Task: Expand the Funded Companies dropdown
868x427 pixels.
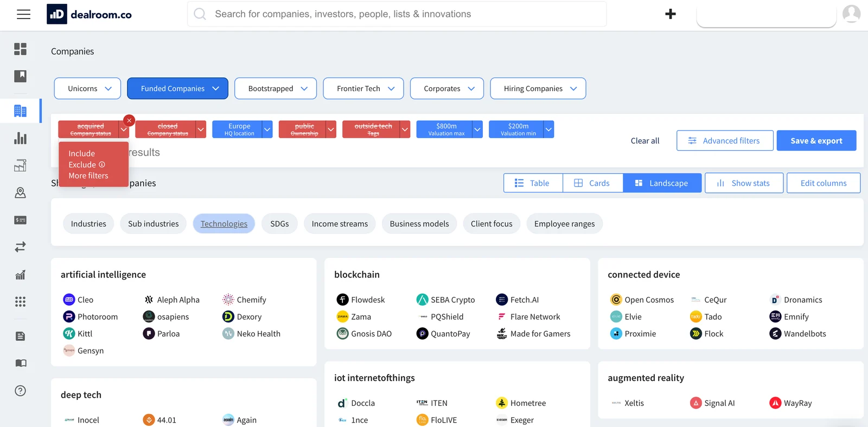Action: (x=215, y=88)
